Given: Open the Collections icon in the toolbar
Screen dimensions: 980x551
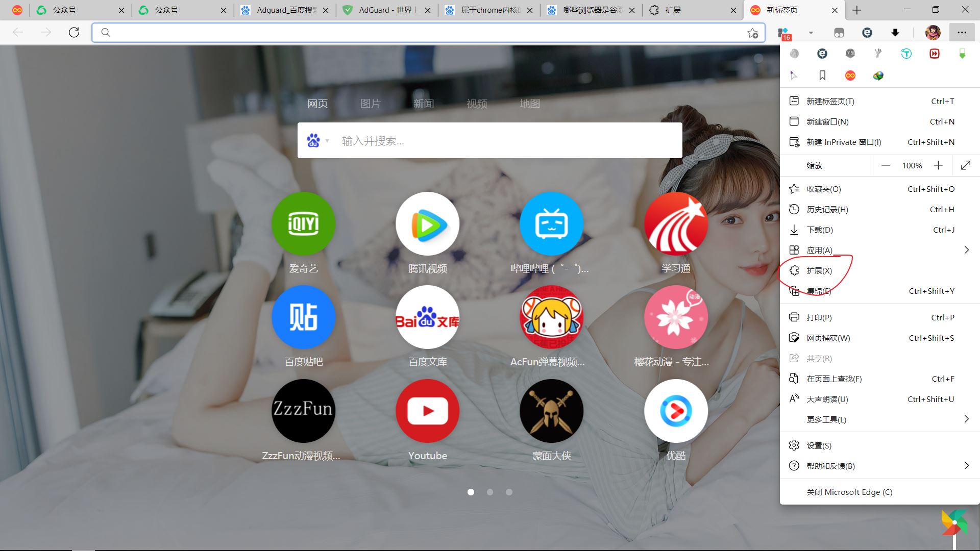Looking at the screenshot, I should click(839, 32).
